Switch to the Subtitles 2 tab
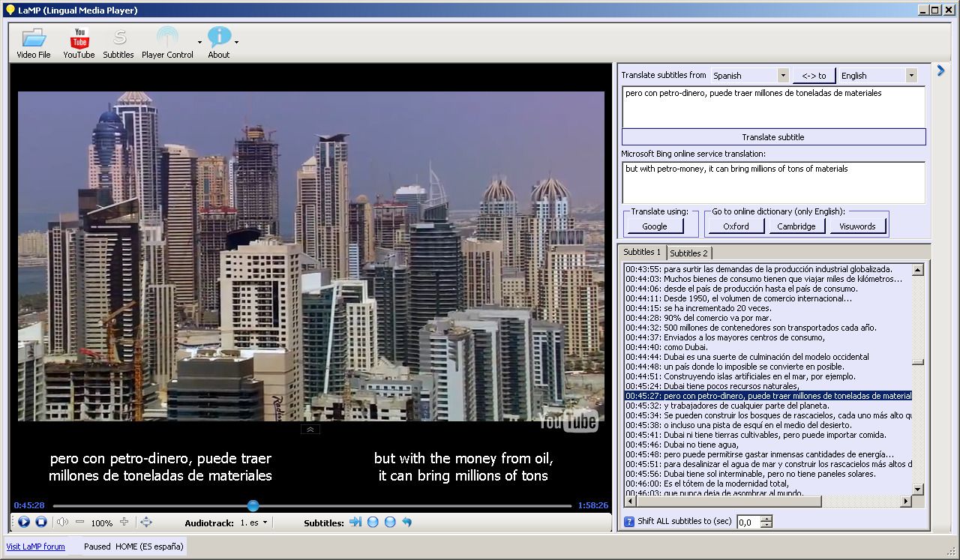 688,252
